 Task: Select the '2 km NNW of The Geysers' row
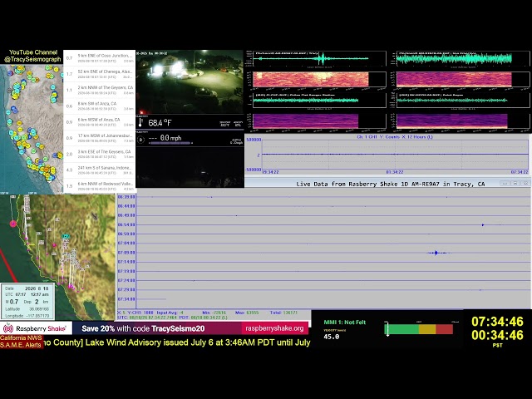100,90
